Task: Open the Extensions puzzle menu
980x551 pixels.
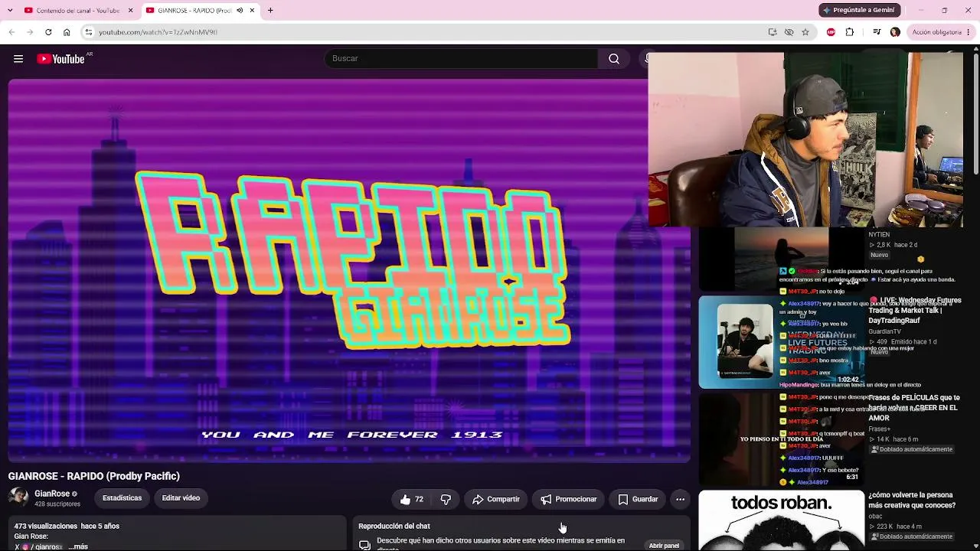Action: pyautogui.click(x=850, y=32)
